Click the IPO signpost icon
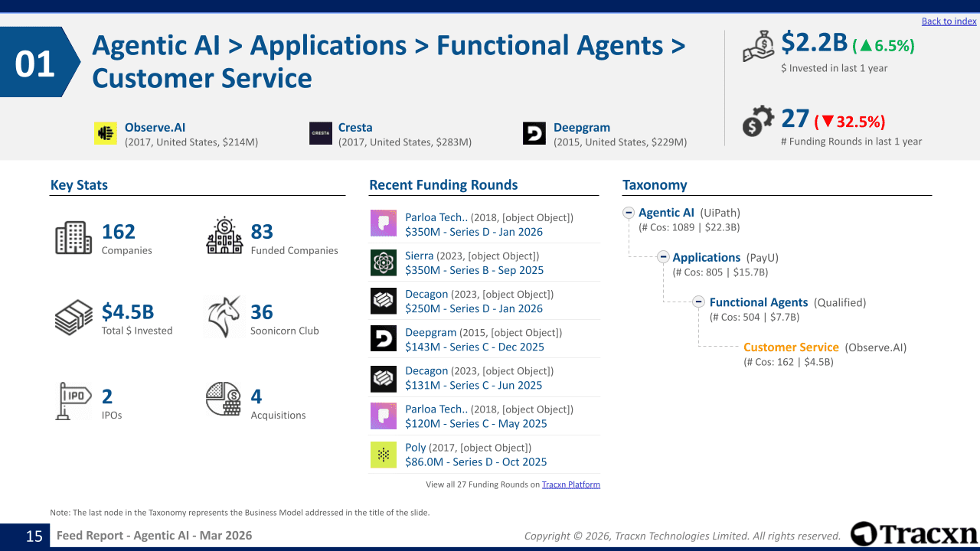980x551 pixels. [73, 401]
